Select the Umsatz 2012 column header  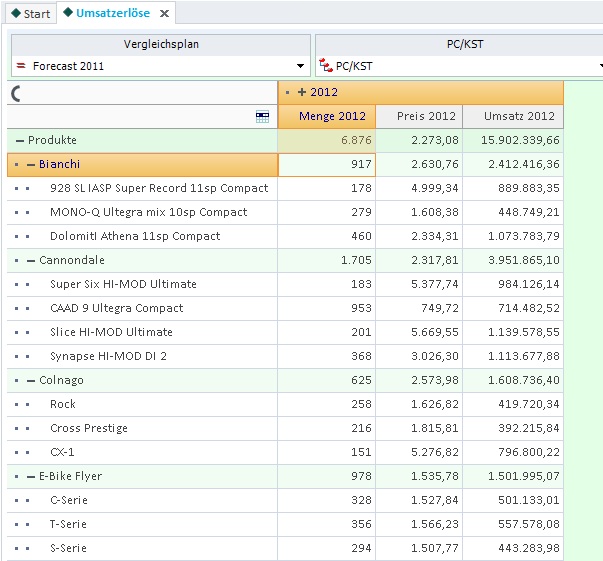[x=513, y=117]
